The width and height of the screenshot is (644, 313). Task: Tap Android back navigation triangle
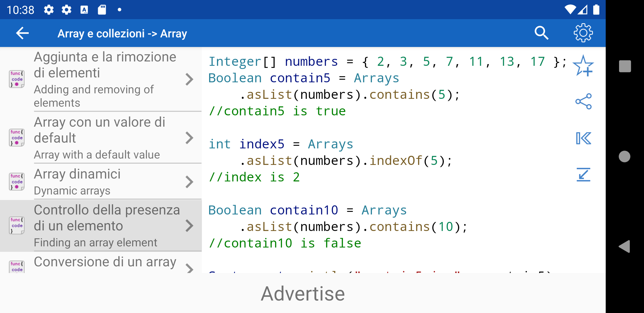pyautogui.click(x=624, y=247)
